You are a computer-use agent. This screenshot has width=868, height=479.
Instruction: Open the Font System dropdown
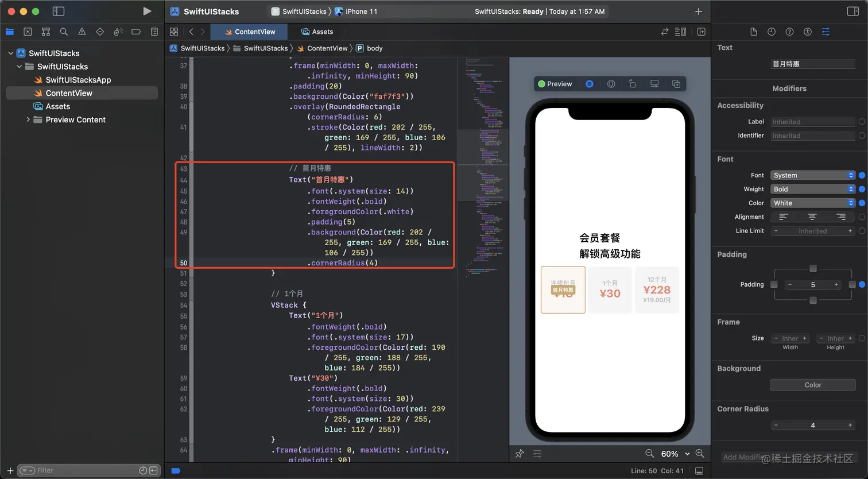(x=813, y=175)
